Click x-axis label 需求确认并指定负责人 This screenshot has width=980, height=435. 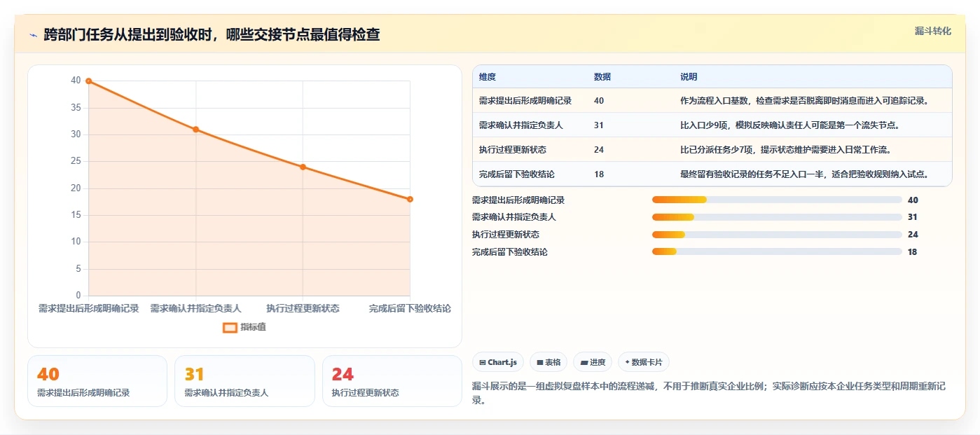pos(195,308)
